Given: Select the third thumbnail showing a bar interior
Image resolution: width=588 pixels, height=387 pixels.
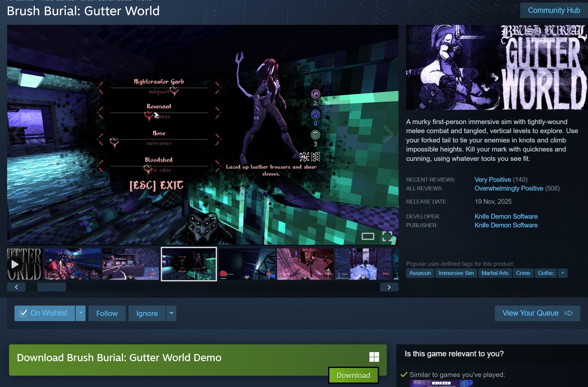Looking at the screenshot, I should 131,264.
